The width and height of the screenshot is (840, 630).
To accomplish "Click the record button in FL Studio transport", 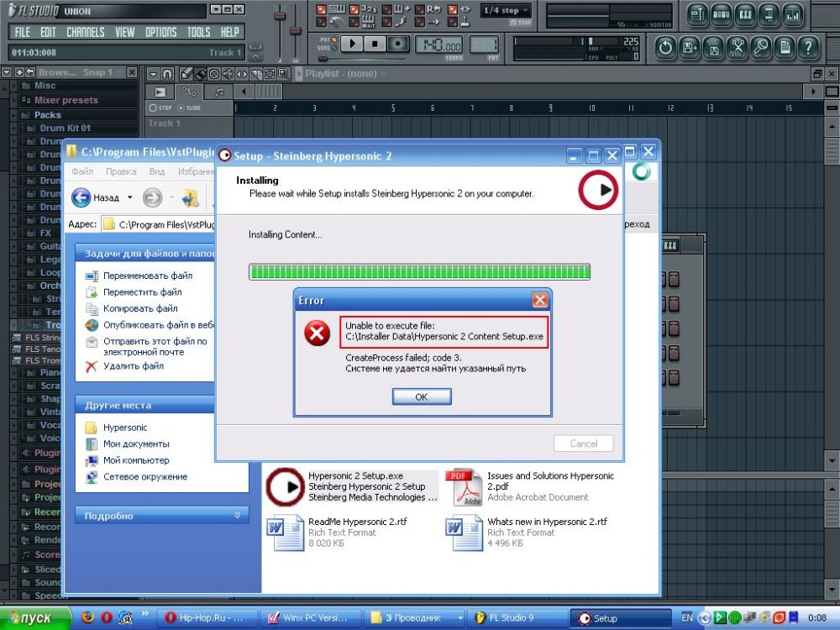I will (398, 44).
